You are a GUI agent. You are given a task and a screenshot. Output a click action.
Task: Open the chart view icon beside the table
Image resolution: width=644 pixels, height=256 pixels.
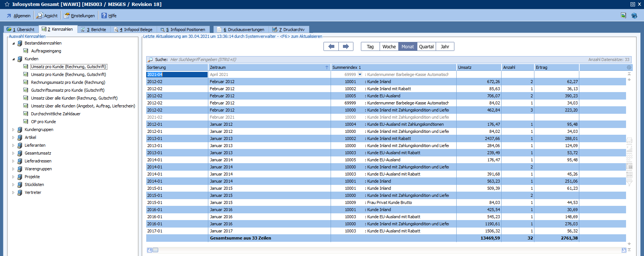(629, 149)
